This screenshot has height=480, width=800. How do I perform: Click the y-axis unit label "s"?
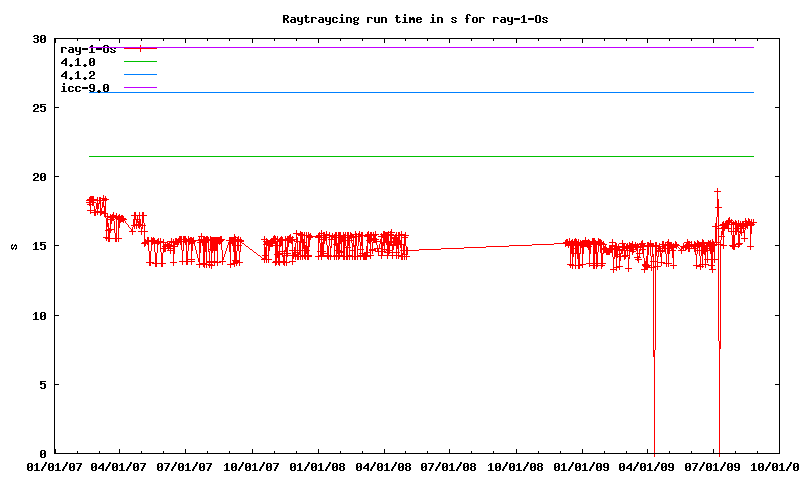[x=13, y=246]
